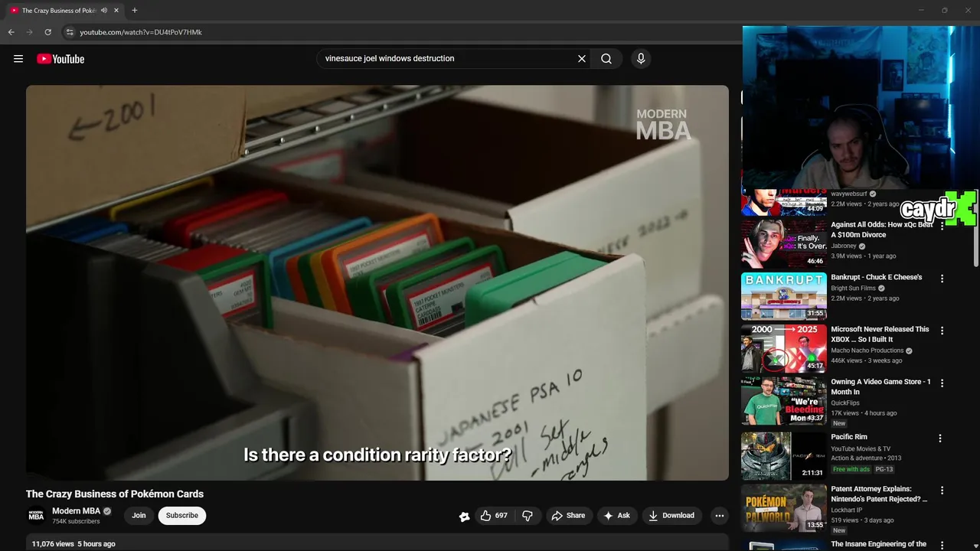Like the video with thumbs up

coord(493,516)
